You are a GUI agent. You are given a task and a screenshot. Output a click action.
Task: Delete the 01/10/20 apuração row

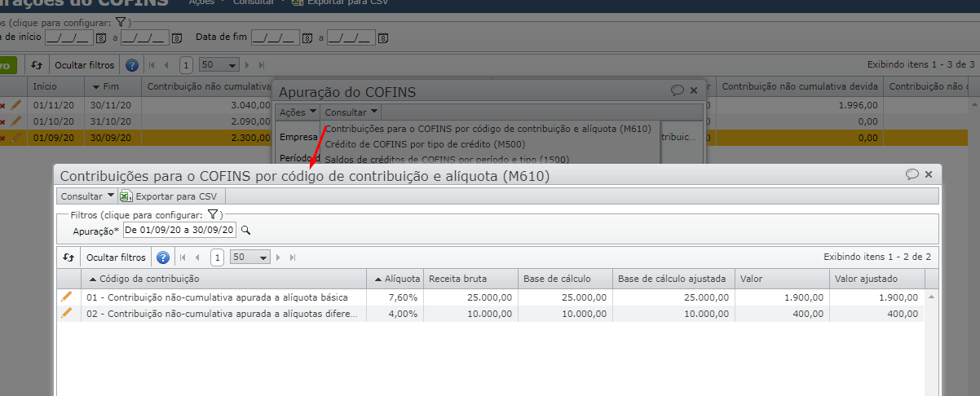pos(2,121)
